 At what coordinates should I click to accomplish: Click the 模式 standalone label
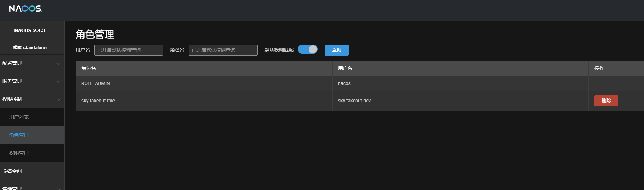[x=30, y=47]
